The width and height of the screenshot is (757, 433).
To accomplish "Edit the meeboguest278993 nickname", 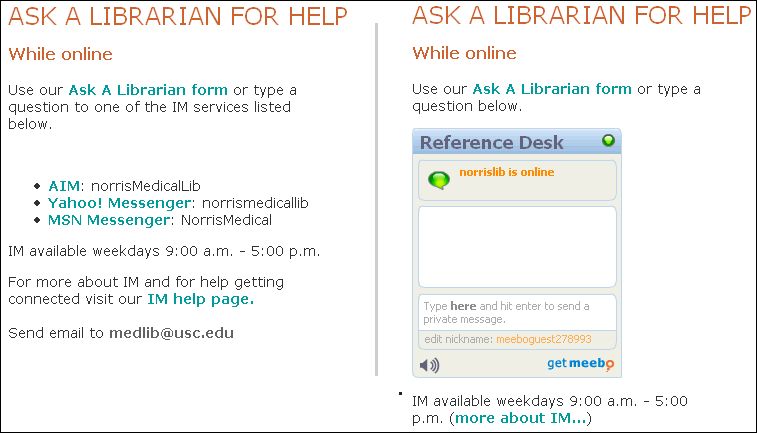I will coord(544,339).
